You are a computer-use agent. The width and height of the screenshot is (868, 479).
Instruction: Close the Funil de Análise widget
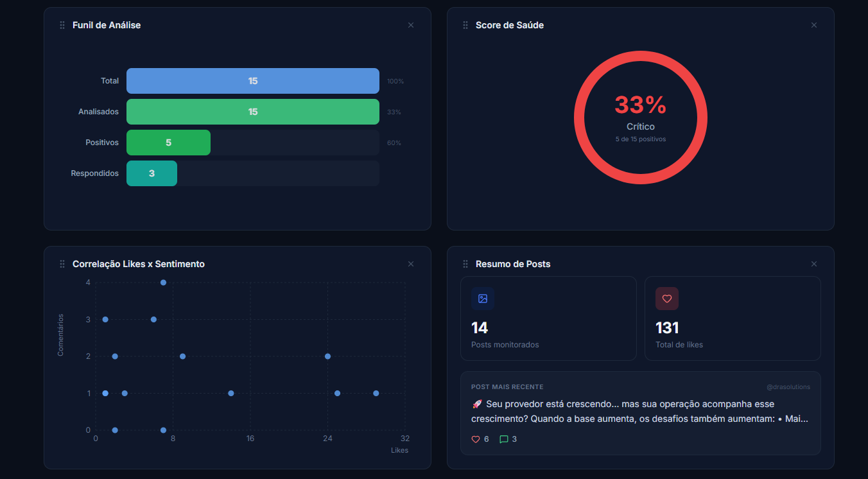[x=411, y=25]
